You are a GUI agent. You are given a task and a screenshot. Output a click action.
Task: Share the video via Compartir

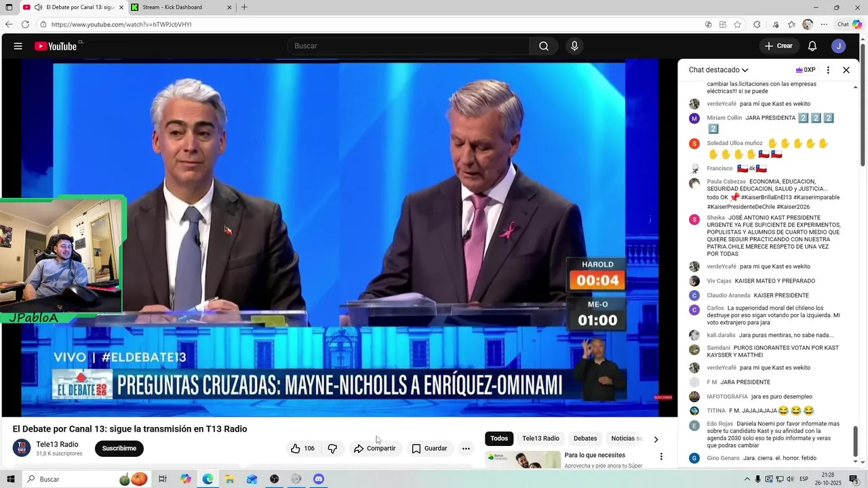pos(374,449)
